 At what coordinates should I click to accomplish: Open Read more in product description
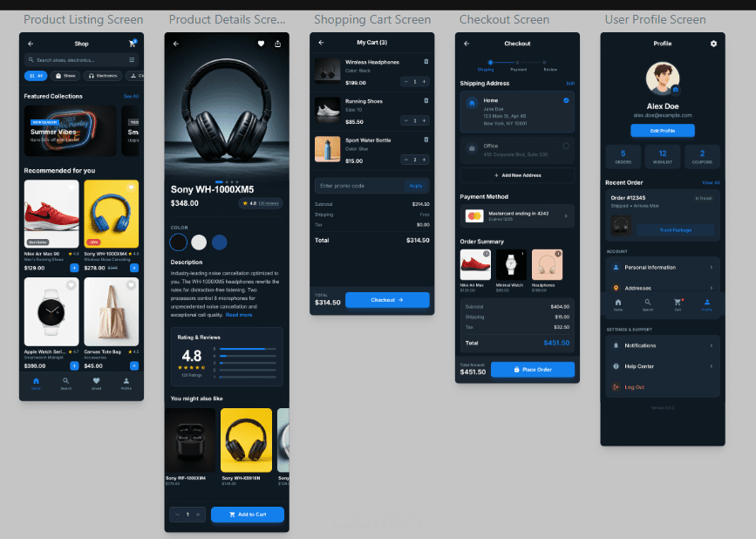point(239,315)
